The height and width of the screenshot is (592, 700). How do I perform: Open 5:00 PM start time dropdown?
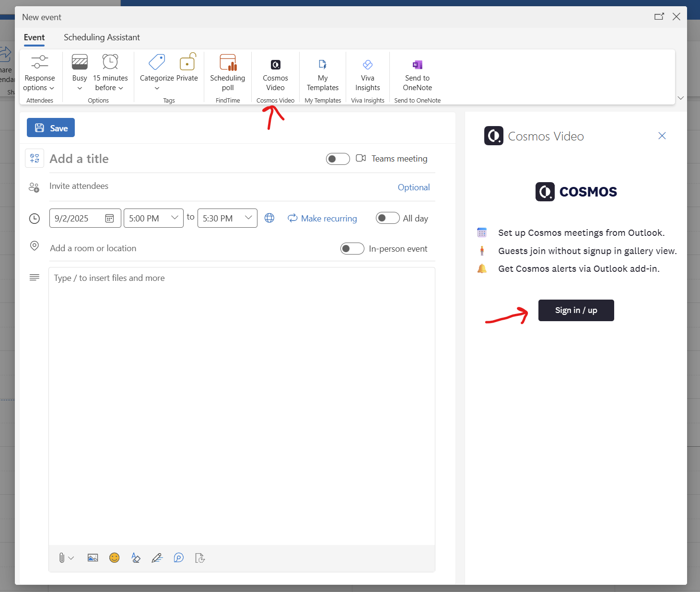coord(153,218)
